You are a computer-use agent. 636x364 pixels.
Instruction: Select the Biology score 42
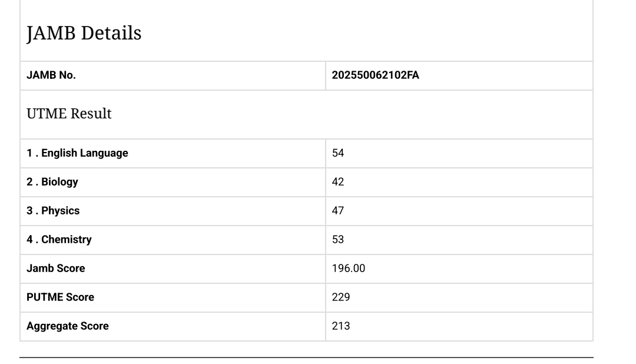[338, 182]
